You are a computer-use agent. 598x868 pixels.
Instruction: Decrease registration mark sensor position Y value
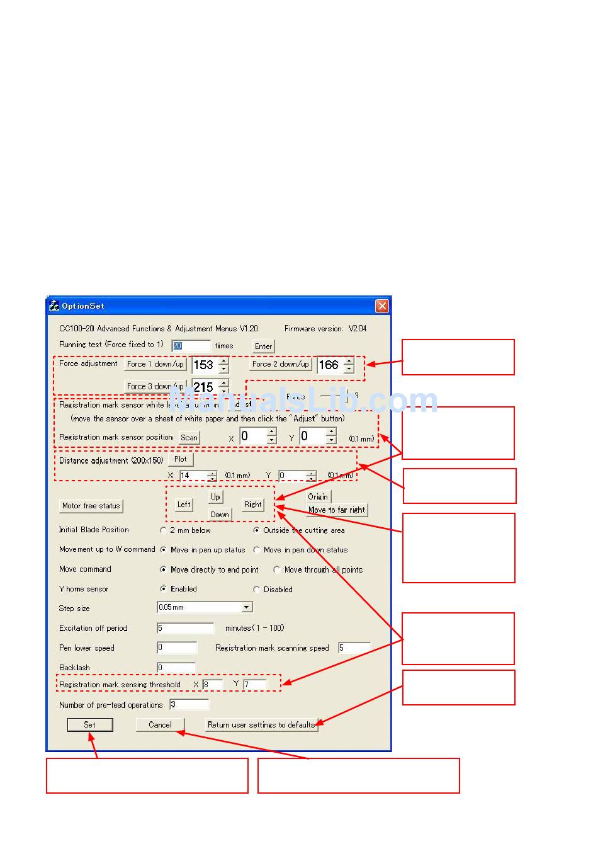pyautogui.click(x=332, y=440)
